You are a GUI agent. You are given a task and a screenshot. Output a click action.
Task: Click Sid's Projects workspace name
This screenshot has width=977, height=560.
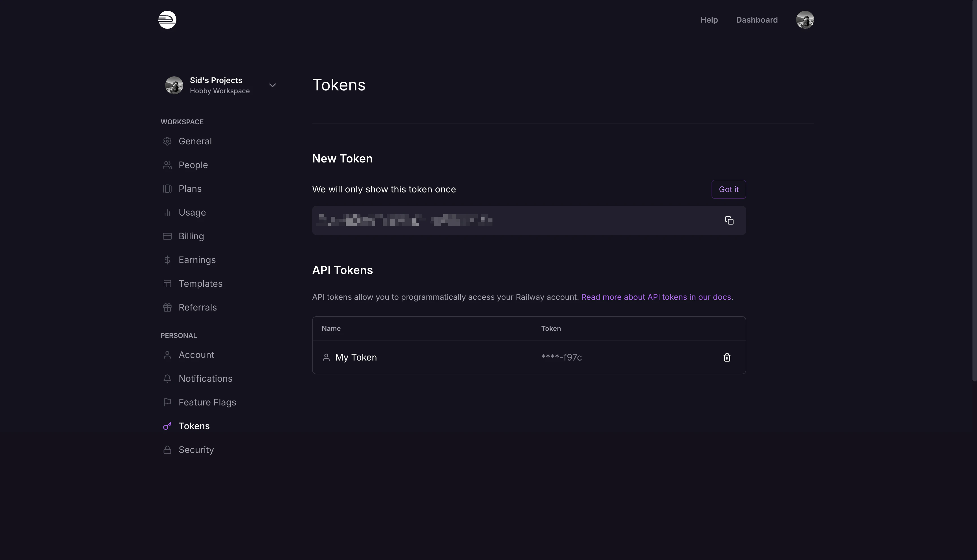click(x=216, y=81)
